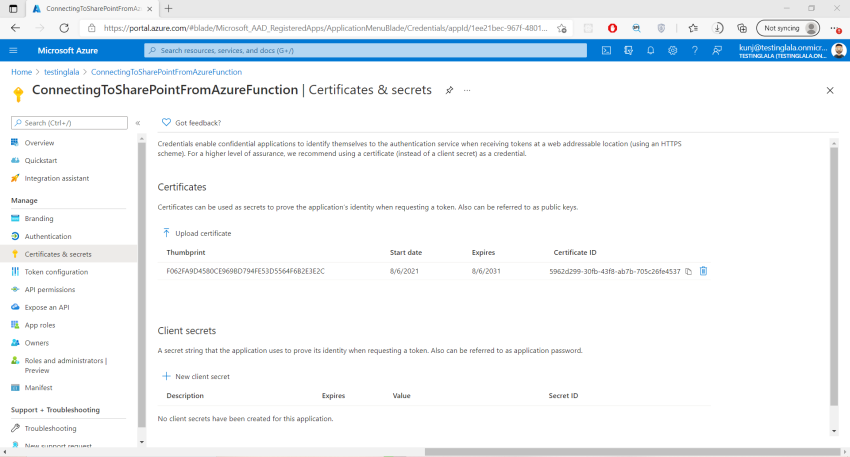View site information via the address bar lock icon
The image size is (850, 457).
pyautogui.click(x=92, y=28)
